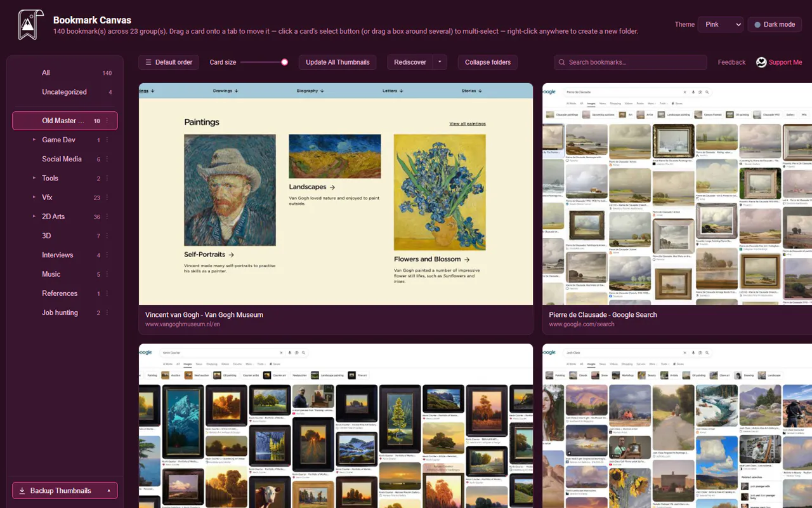This screenshot has height=508, width=812.
Task: Click the Rediscover button
Action: point(410,62)
